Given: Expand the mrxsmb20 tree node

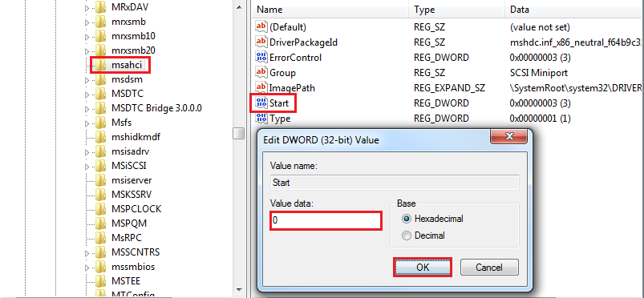Looking at the screenshot, I should (87, 51).
